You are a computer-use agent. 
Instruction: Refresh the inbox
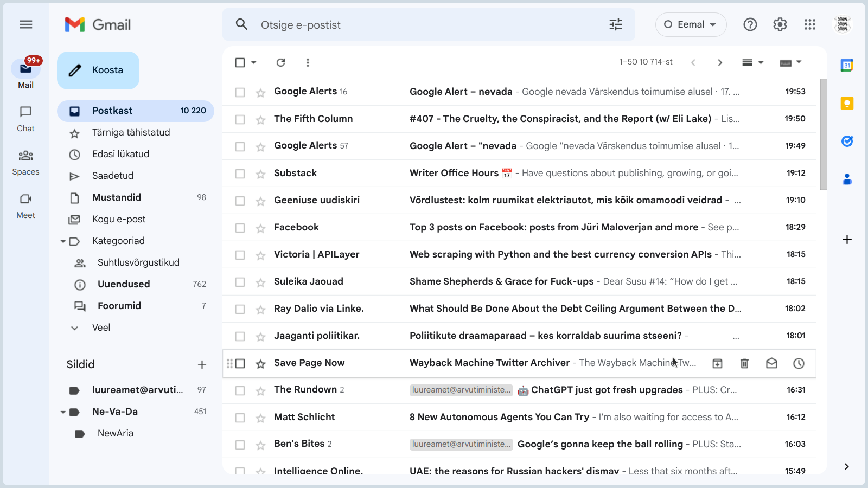(x=280, y=62)
